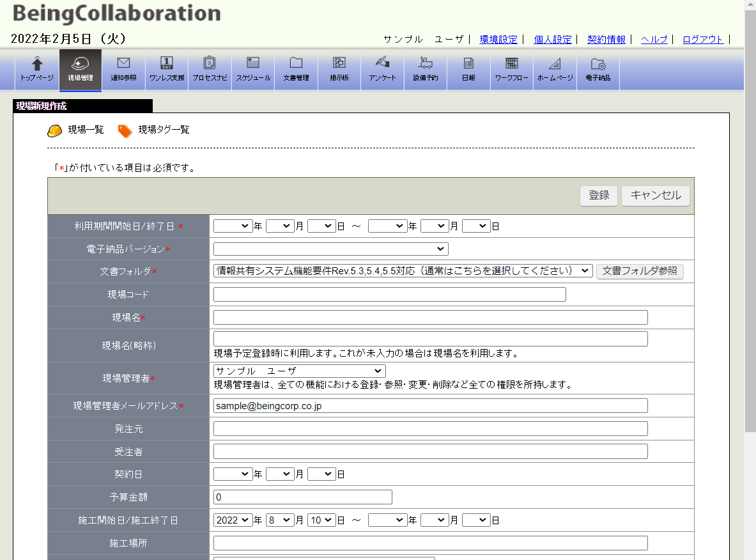
Task: Expand 文書フォルダ selection dropdown
Action: tap(403, 271)
